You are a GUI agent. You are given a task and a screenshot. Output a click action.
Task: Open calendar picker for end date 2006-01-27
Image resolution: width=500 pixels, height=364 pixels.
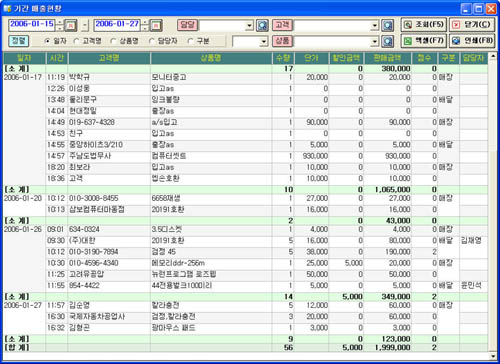click(156, 25)
